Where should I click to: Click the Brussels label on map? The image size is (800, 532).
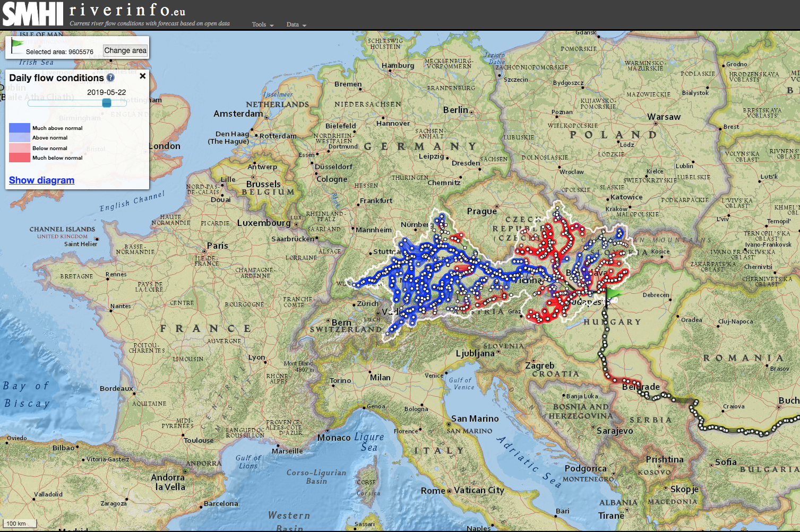(263, 184)
